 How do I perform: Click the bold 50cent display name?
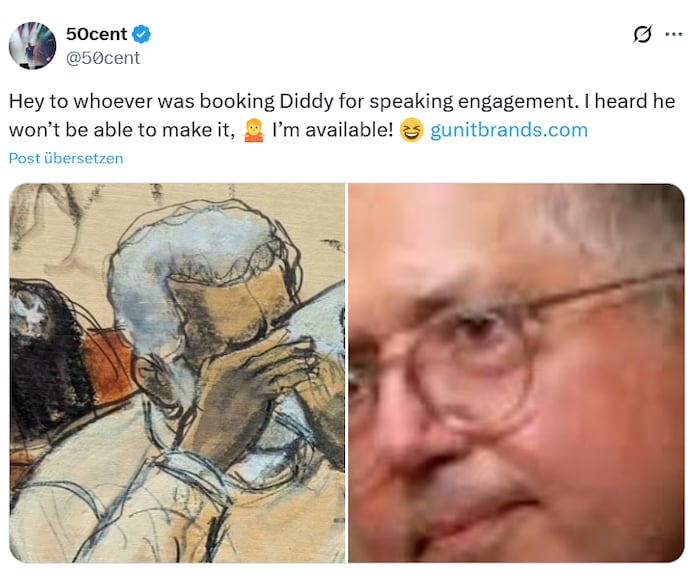tap(96, 34)
